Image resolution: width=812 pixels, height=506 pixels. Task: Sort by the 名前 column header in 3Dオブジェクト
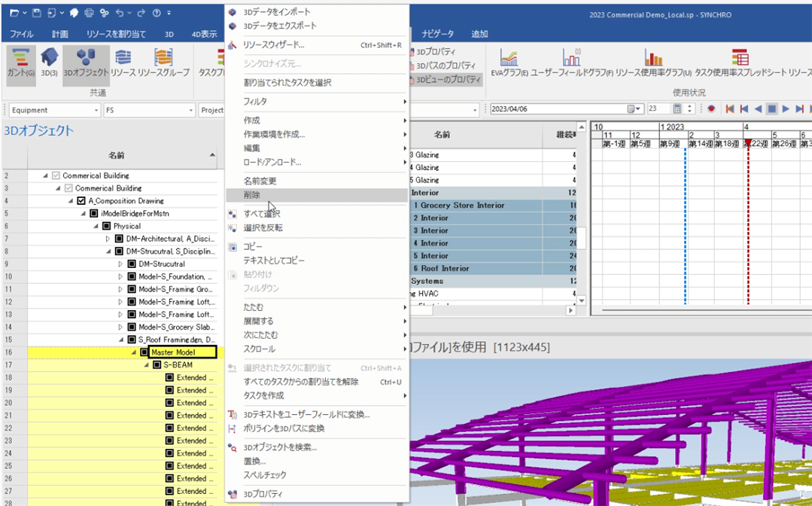pos(116,155)
